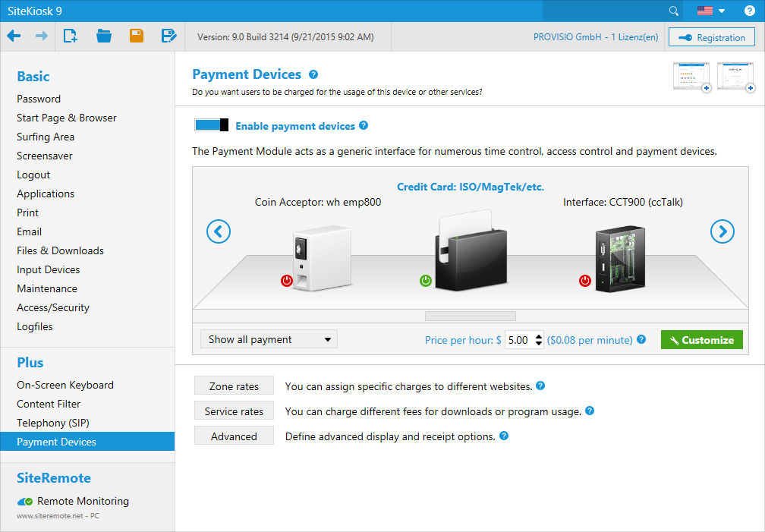Open a configuration with the folder icon
Screen dimensions: 765x532
(104, 36)
